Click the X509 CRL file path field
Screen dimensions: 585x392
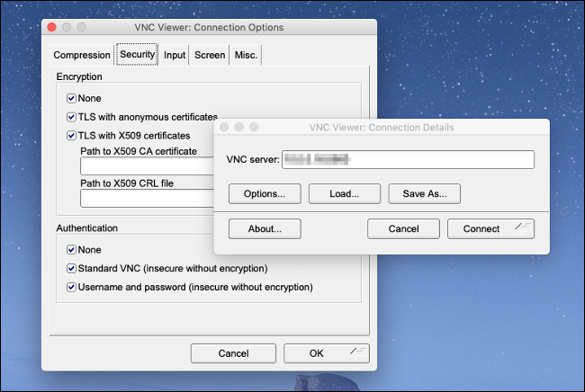[147, 198]
